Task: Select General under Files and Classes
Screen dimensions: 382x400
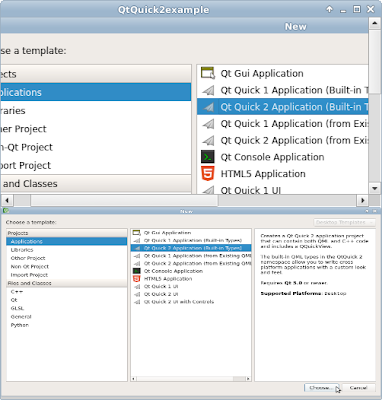Action: click(x=67, y=317)
